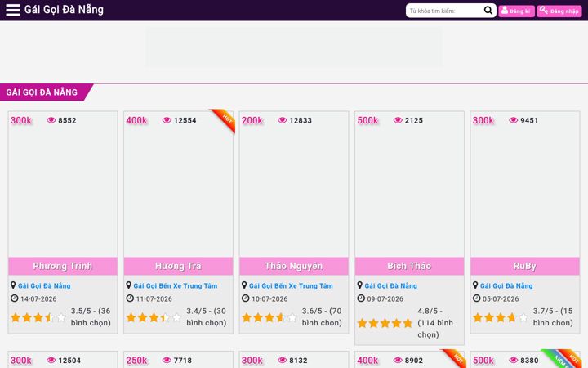This screenshot has width=588, height=368.
Task: Click the eye views icon showing 8552
Action: [51, 120]
